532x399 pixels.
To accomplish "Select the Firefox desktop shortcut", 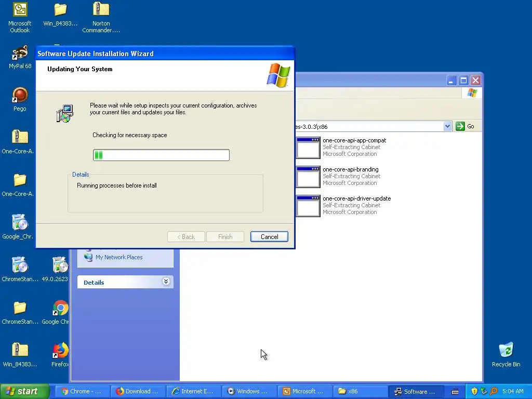I will pyautogui.click(x=60, y=350).
